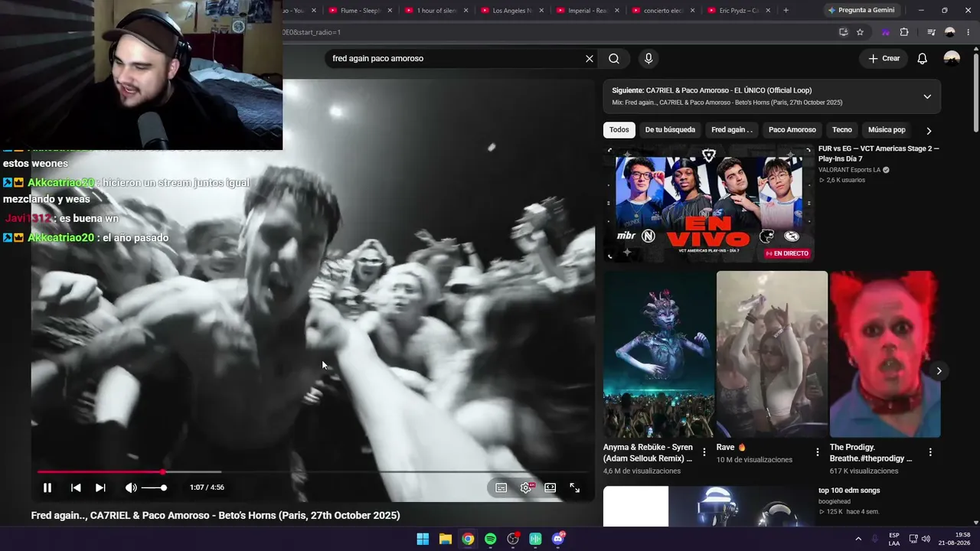Screen dimensions: 980x551
Task: Bookmark this page with the star
Action: (861, 32)
